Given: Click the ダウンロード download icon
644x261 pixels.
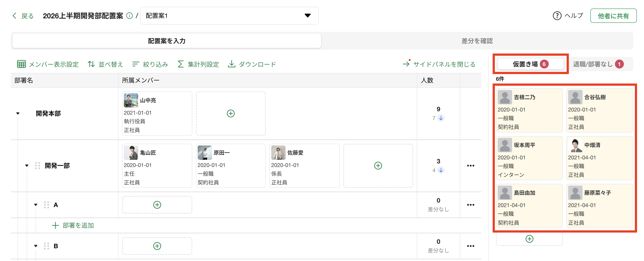Looking at the screenshot, I should coord(231,64).
